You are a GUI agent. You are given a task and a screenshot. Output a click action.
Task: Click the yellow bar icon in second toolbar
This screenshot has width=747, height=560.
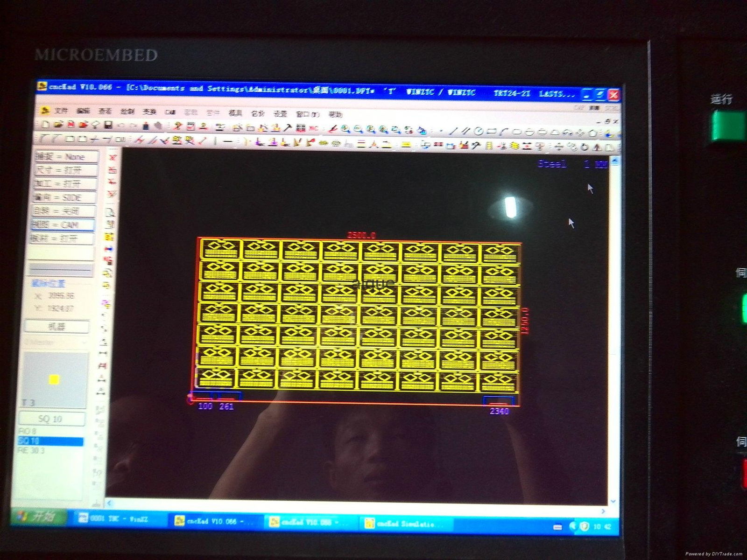(x=406, y=145)
